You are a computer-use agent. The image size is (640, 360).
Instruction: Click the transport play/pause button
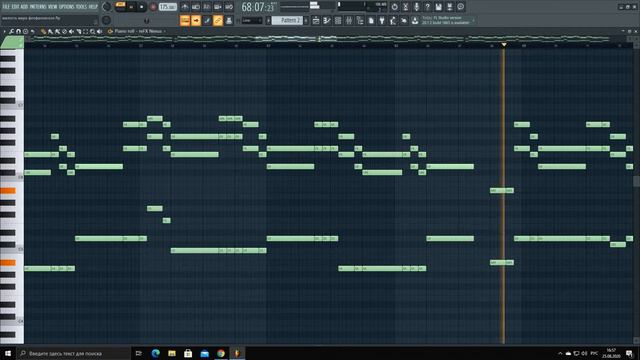click(x=131, y=7)
